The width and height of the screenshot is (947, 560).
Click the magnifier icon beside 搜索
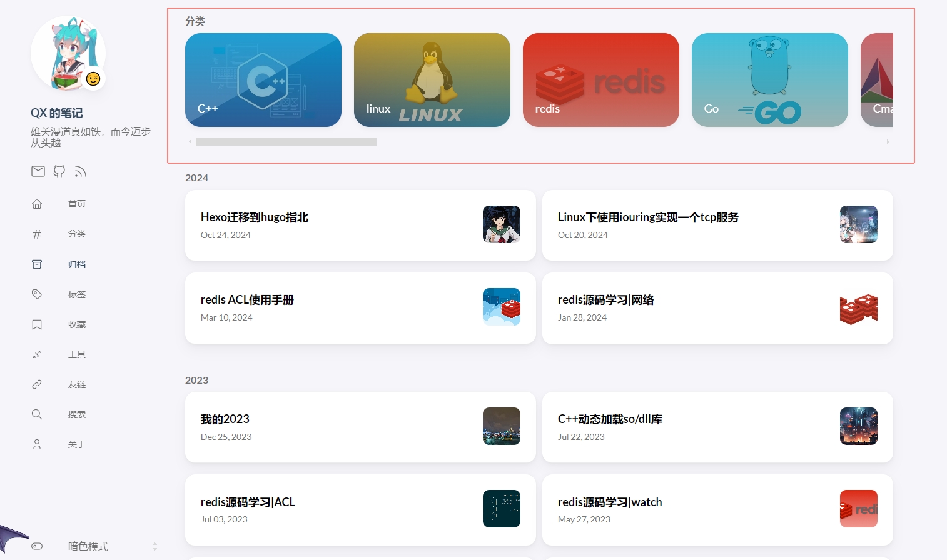pyautogui.click(x=37, y=414)
